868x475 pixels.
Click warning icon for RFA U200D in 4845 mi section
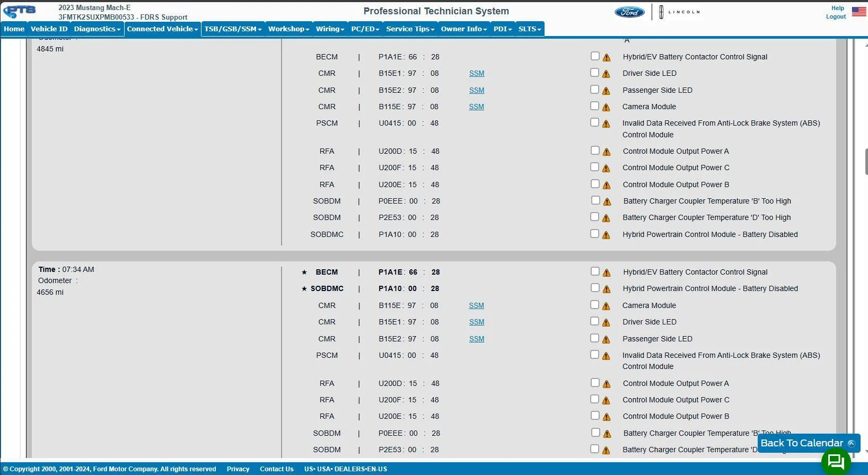point(607,152)
